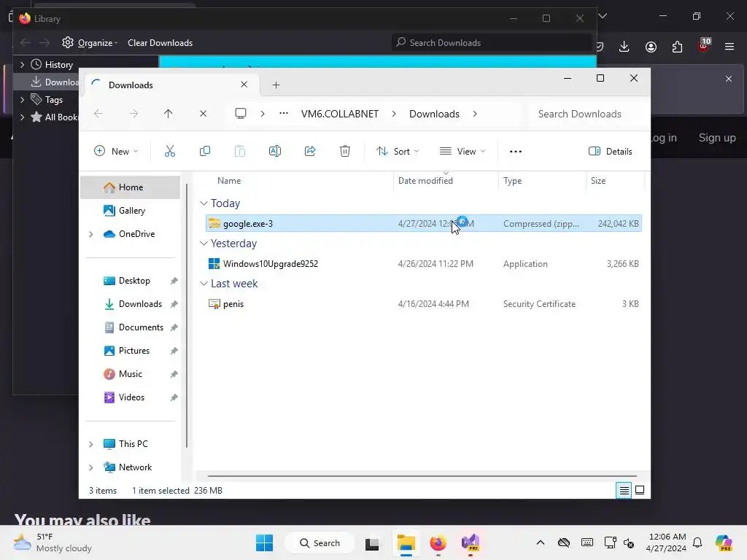Open Pictures pinned folder in navigation pane

click(131, 351)
